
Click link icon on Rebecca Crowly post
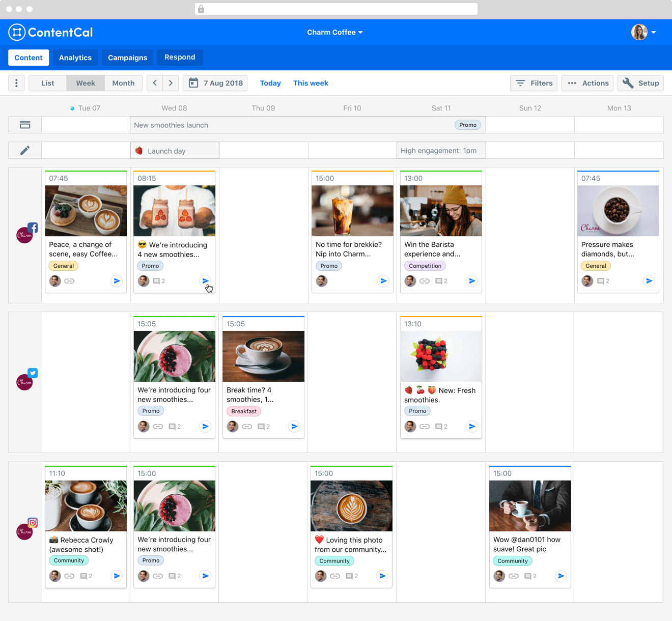69,576
